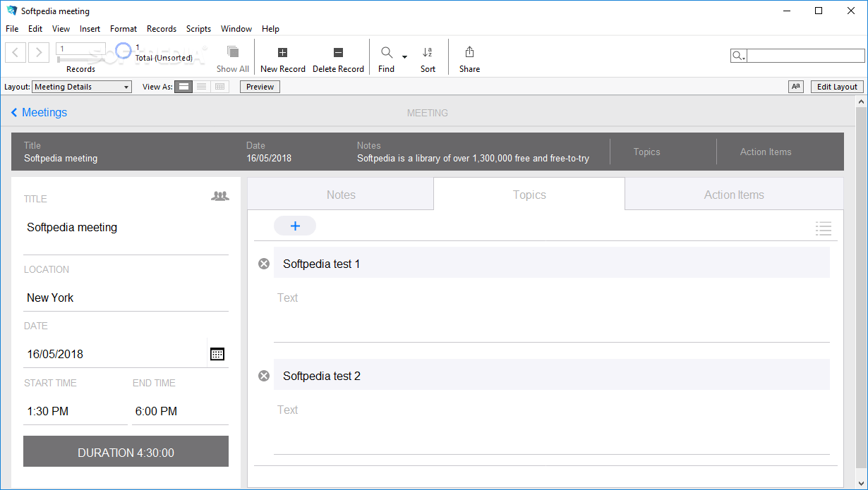The width and height of the screenshot is (868, 490).
Task: Go to previous record arrow
Action: pos(16,52)
